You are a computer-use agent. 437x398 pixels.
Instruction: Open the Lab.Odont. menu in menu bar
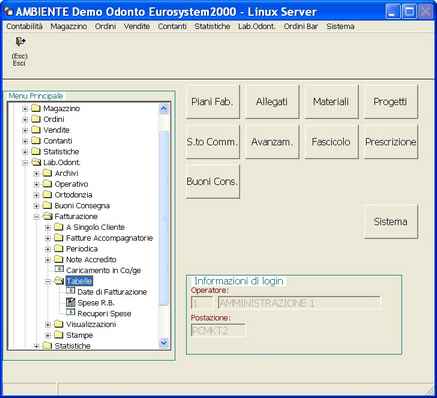tap(257, 26)
